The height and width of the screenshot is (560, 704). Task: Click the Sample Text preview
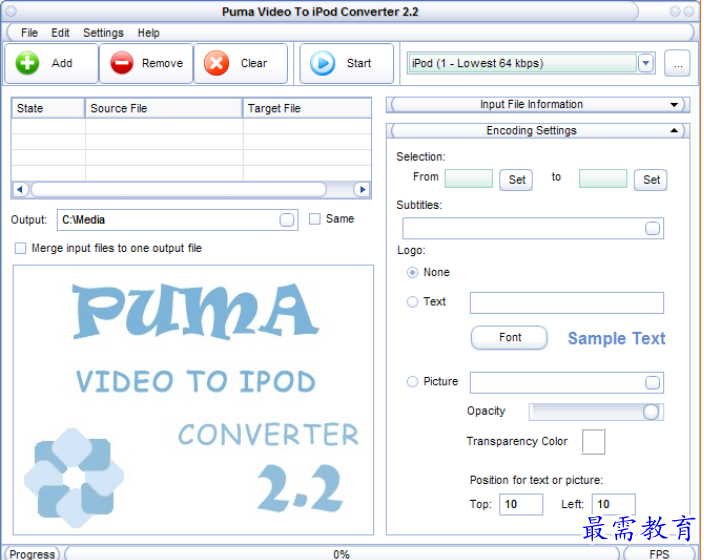[x=616, y=339]
